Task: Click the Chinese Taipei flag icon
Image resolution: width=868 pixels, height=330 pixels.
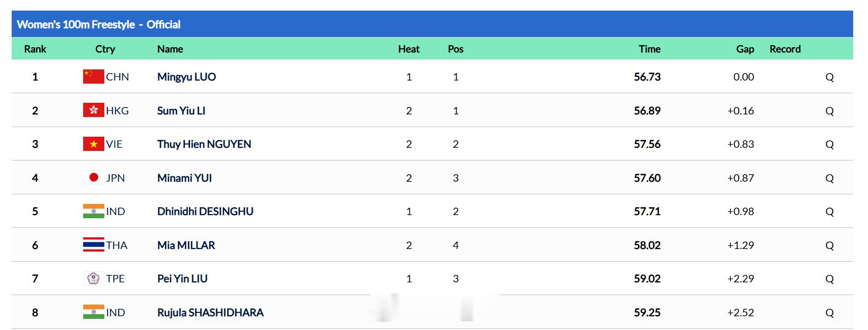Action: point(93,279)
